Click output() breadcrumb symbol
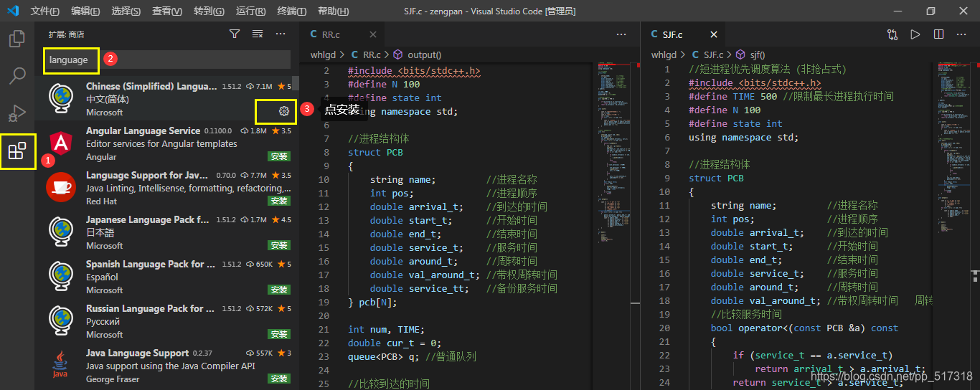Viewport: 980px width, 390px height. [x=418, y=54]
